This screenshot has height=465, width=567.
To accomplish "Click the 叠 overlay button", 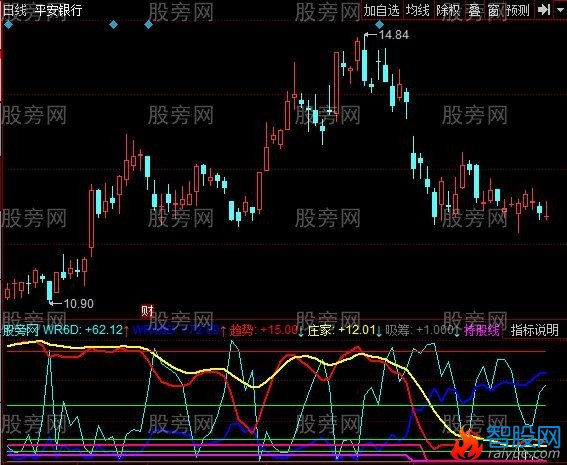I will [474, 10].
